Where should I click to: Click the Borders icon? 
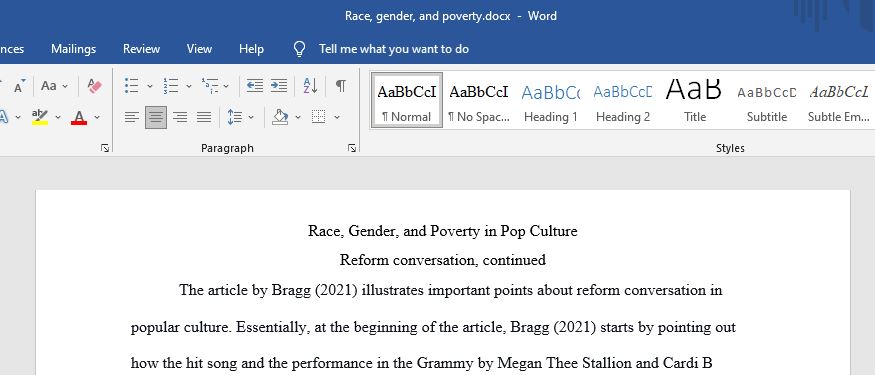(319, 117)
